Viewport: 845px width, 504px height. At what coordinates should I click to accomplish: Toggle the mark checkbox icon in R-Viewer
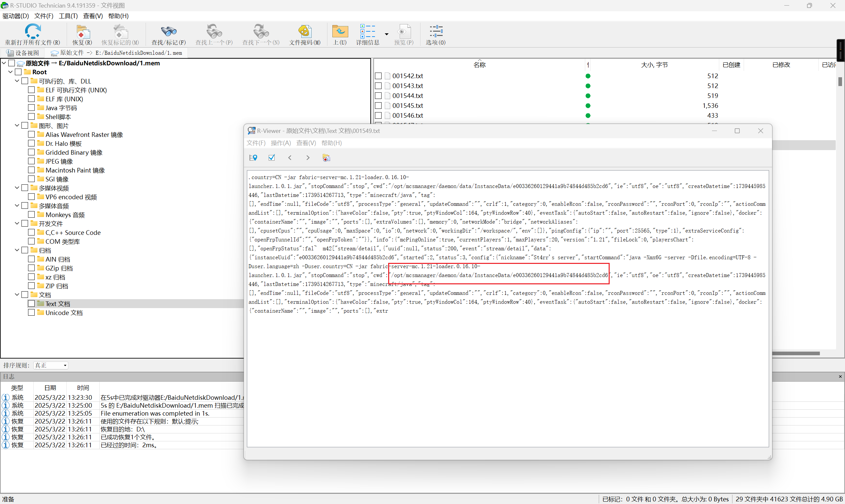(x=271, y=158)
